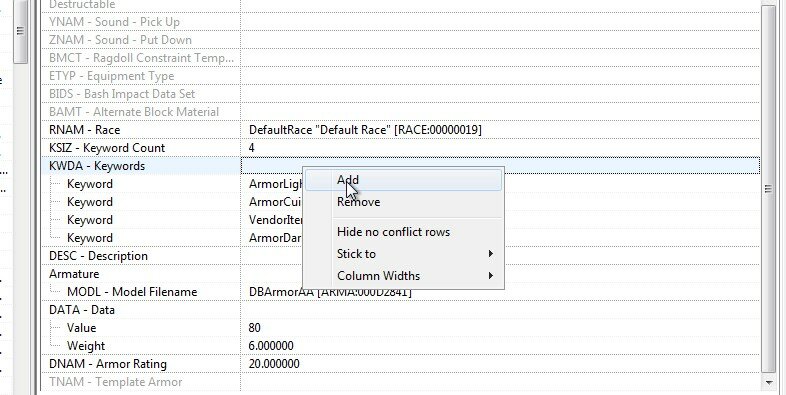Choose Add from the context menu
The width and height of the screenshot is (786, 395).
[x=403, y=180]
